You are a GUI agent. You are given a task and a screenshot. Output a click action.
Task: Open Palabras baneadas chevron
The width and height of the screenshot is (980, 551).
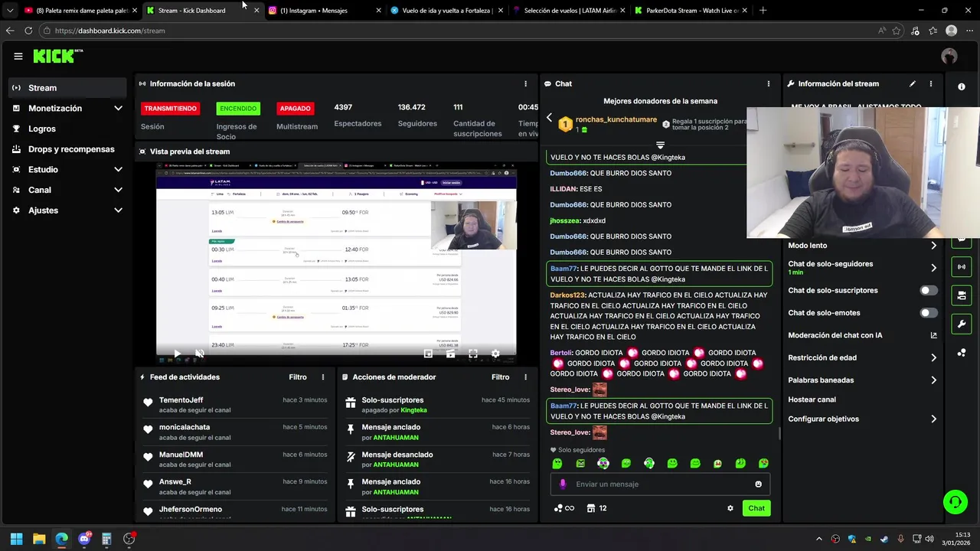pos(933,380)
